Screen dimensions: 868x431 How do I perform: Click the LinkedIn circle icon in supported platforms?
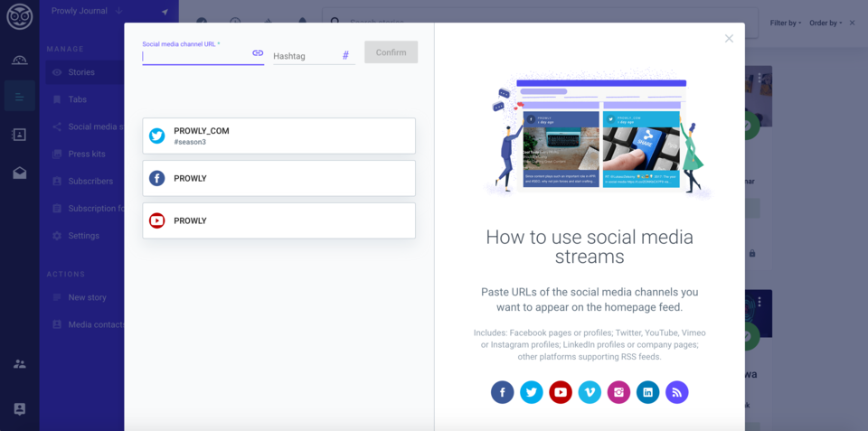[647, 392]
